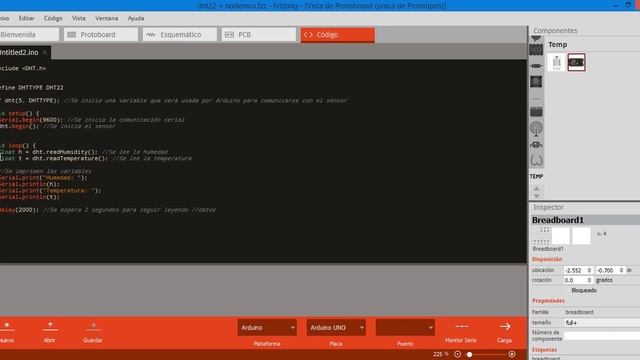The width and height of the screenshot is (640, 360).
Task: Switch to the Protoboard tab
Action: coord(101,35)
